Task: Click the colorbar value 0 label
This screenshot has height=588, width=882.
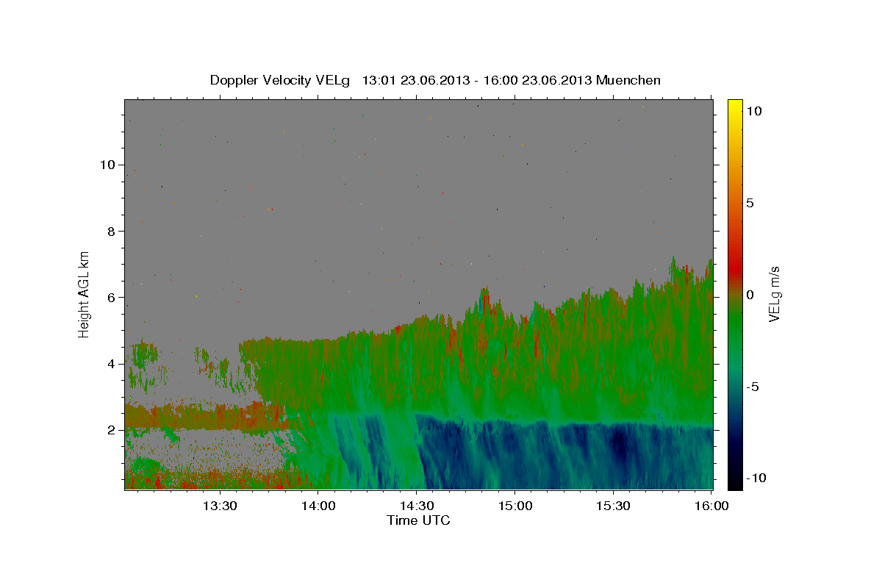Action: click(750, 295)
